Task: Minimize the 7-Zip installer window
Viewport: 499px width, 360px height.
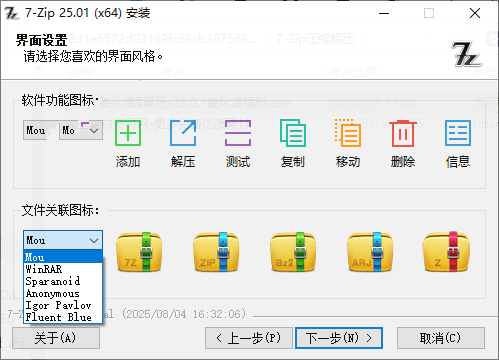Action: click(384, 13)
